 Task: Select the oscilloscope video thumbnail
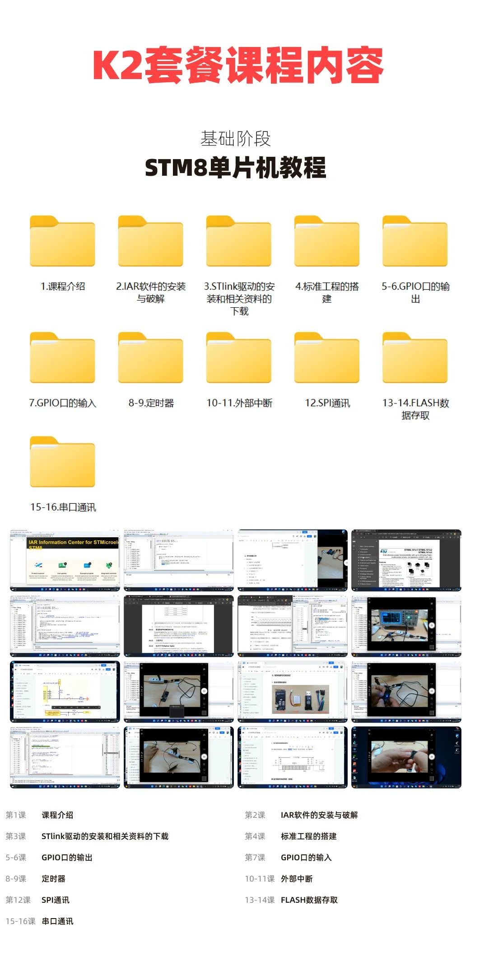pyautogui.click(x=406, y=626)
